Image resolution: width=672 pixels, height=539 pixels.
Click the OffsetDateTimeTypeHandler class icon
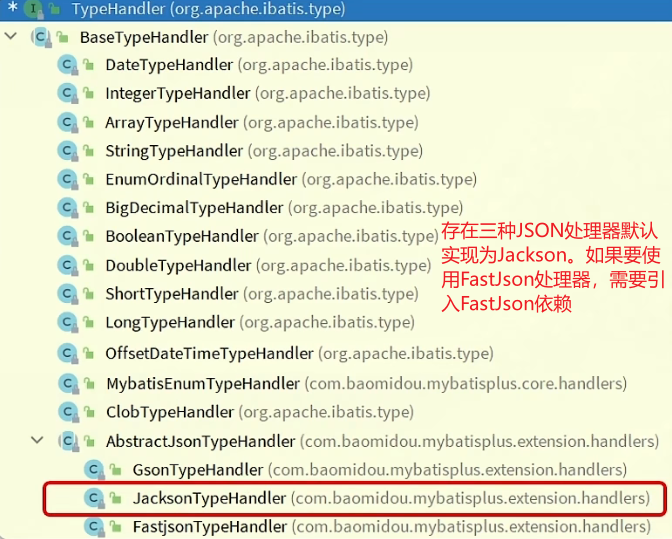pyautogui.click(x=67, y=353)
